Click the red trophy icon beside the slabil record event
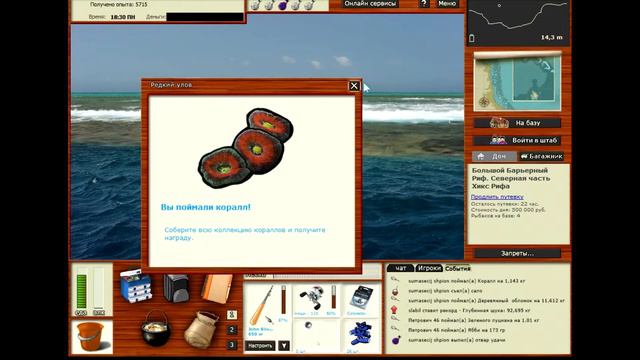The width and height of the screenshot is (640, 360). point(394,310)
